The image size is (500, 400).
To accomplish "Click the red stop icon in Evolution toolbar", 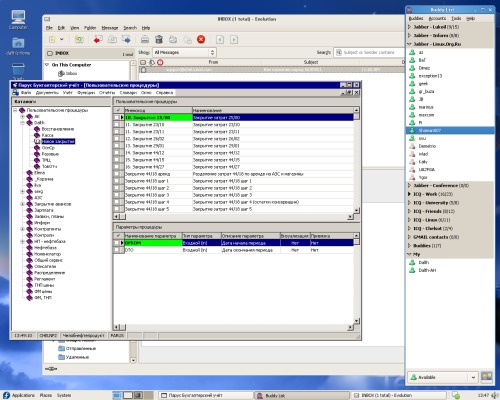I will pos(201,39).
